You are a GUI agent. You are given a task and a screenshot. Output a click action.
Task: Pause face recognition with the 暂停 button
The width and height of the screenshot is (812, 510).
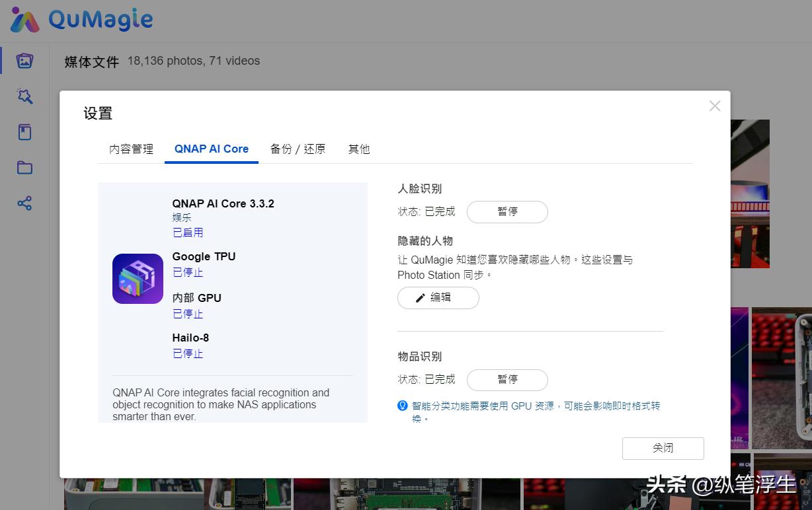[x=507, y=211]
